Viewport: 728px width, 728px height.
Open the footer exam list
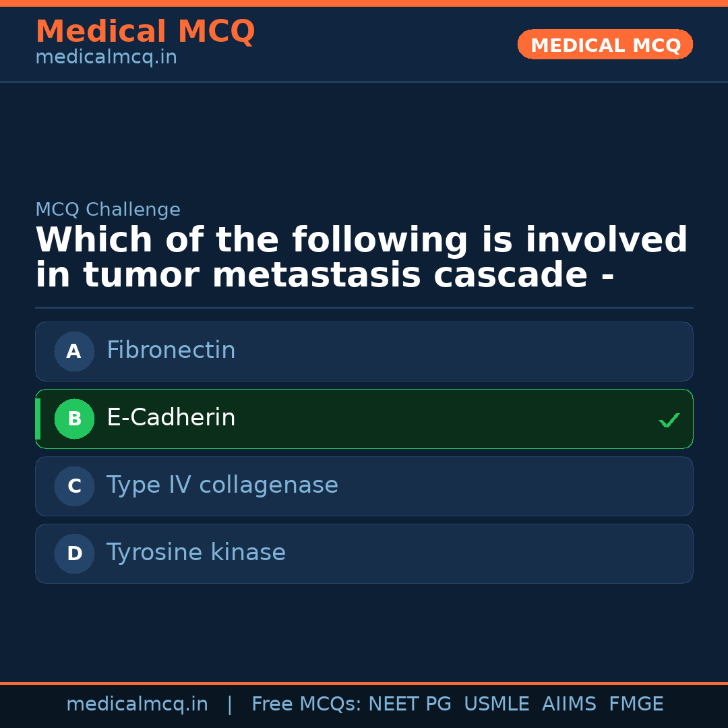click(x=456, y=704)
